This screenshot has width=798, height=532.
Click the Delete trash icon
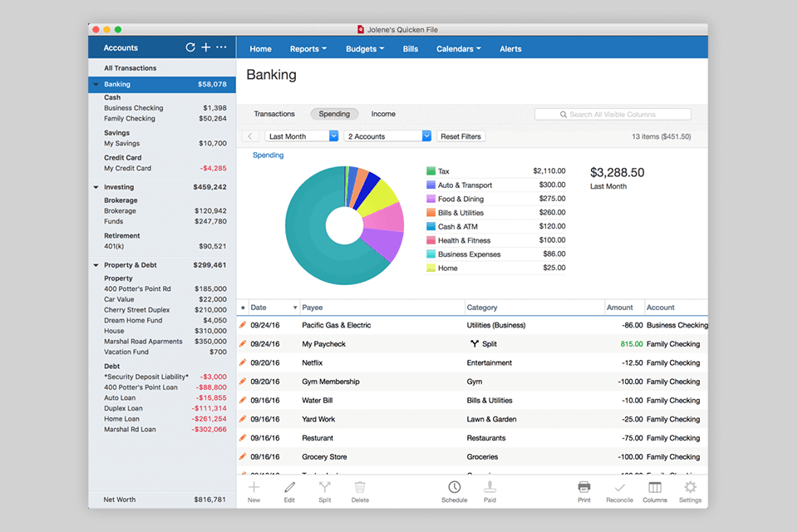[x=360, y=487]
